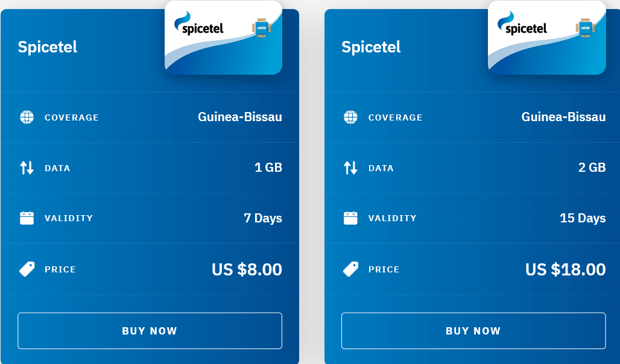Open the Spicetel eSIM card image for 1 GB plan
Screen dimensions: 620x364
(x=223, y=37)
